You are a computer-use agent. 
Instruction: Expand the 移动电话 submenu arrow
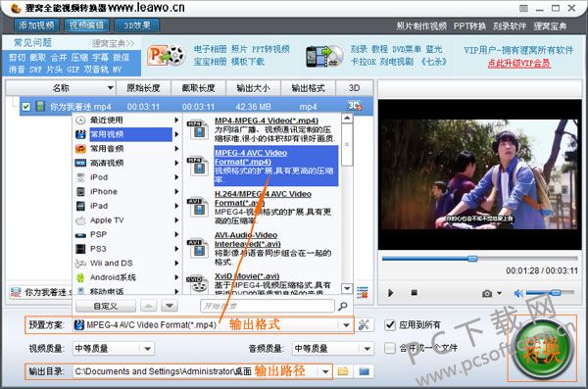(176, 291)
